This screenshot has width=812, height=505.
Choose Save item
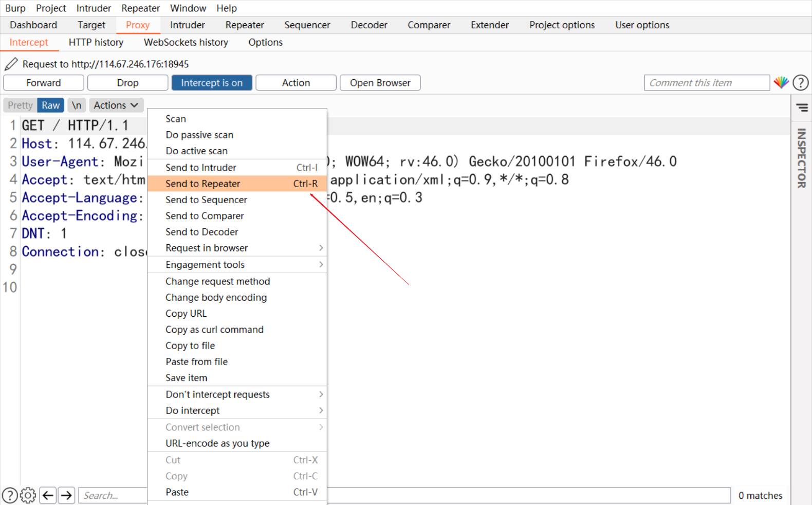click(x=237, y=378)
